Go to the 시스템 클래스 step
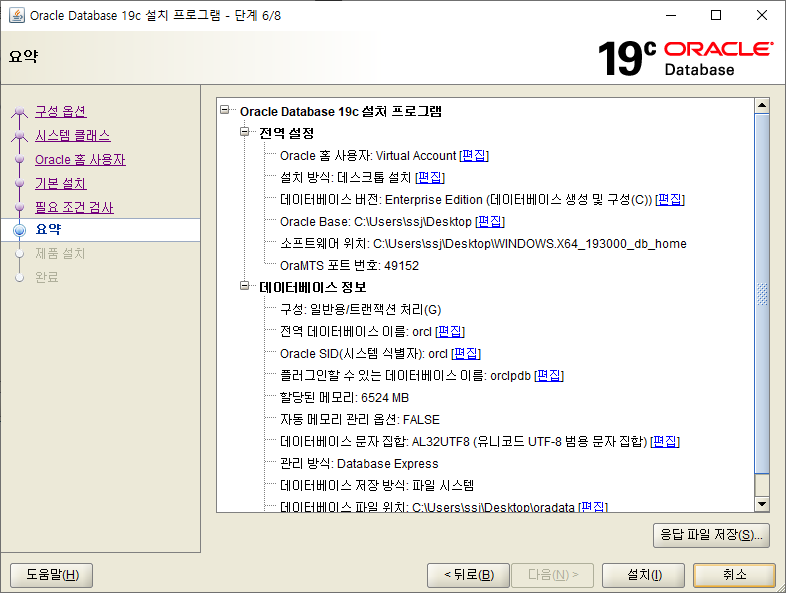Screen dimensions: 786x593 point(73,135)
